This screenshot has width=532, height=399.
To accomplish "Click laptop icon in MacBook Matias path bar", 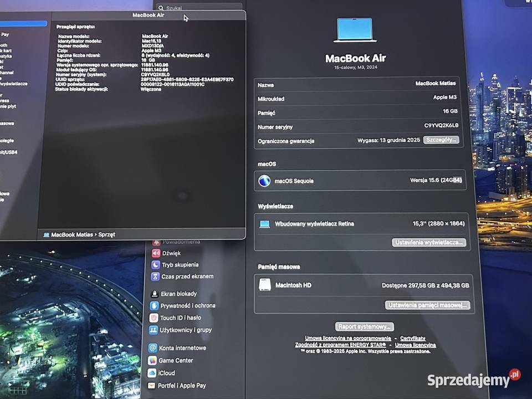I will tap(47, 235).
